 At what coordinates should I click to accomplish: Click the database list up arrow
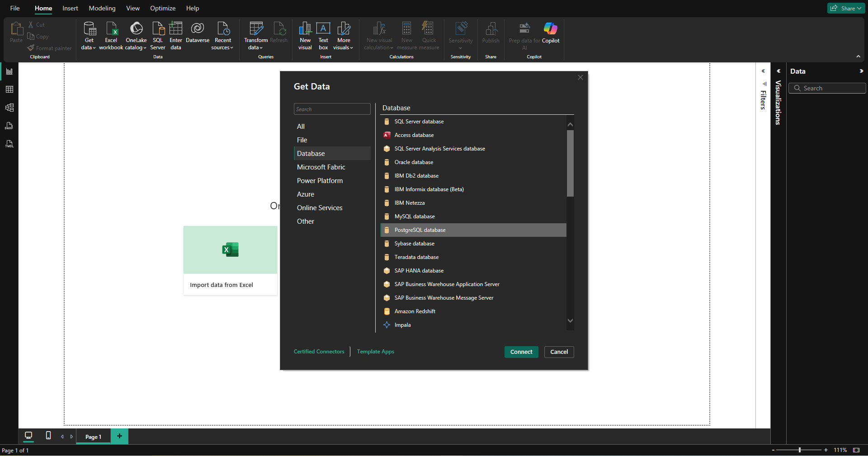570,124
